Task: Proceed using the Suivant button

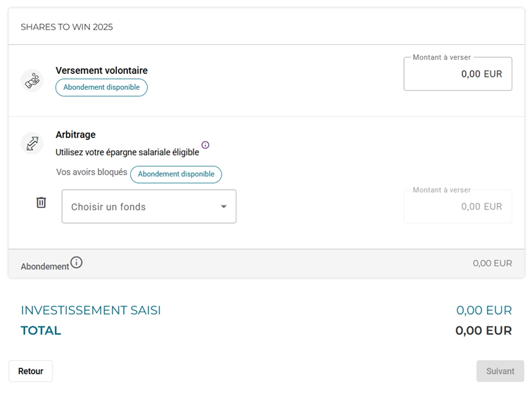Action: coord(500,371)
